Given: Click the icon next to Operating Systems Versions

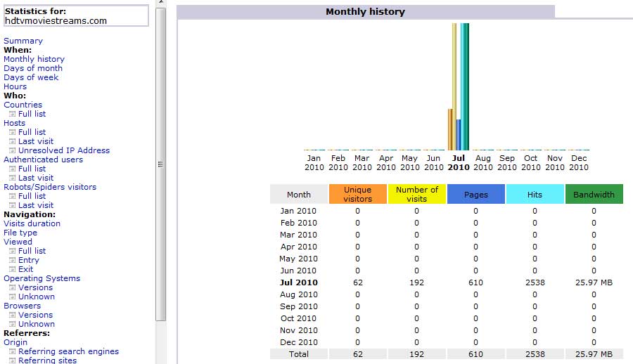Looking at the screenshot, I should 12,287.
